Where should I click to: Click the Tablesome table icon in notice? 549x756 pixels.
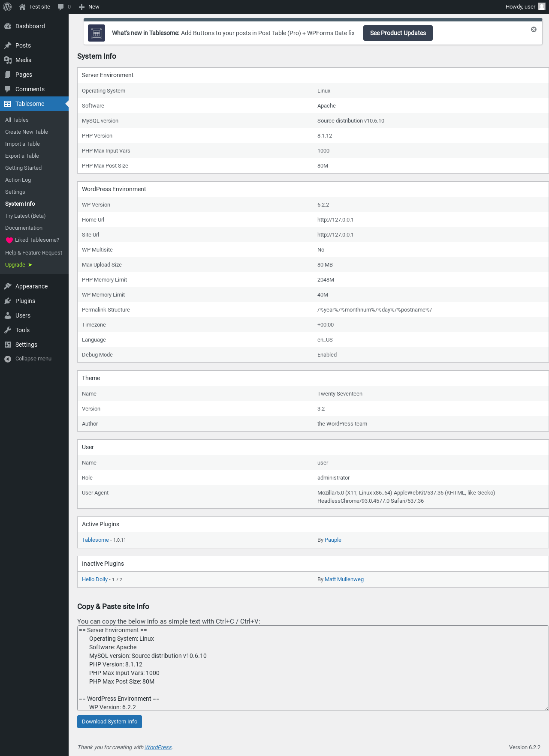[97, 33]
